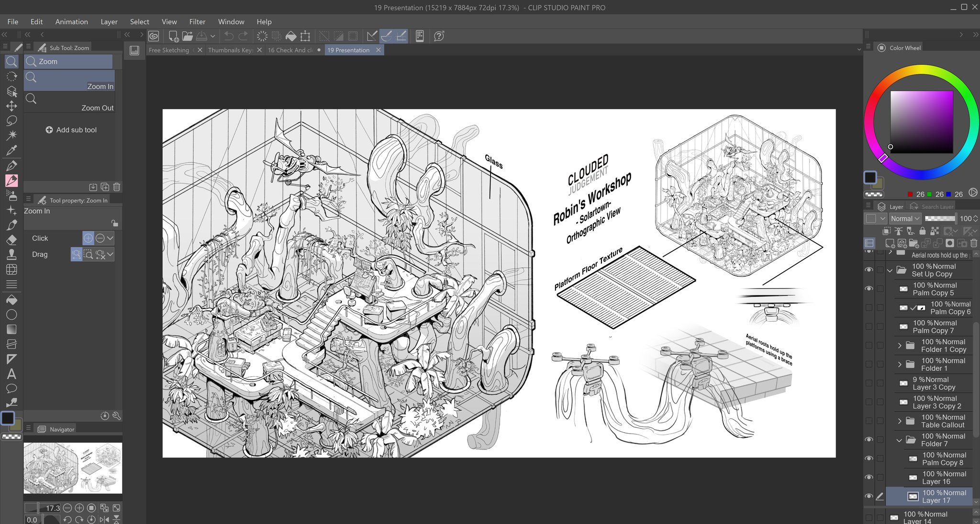This screenshot has width=980, height=524.
Task: Click Add sub tool button
Action: (71, 130)
